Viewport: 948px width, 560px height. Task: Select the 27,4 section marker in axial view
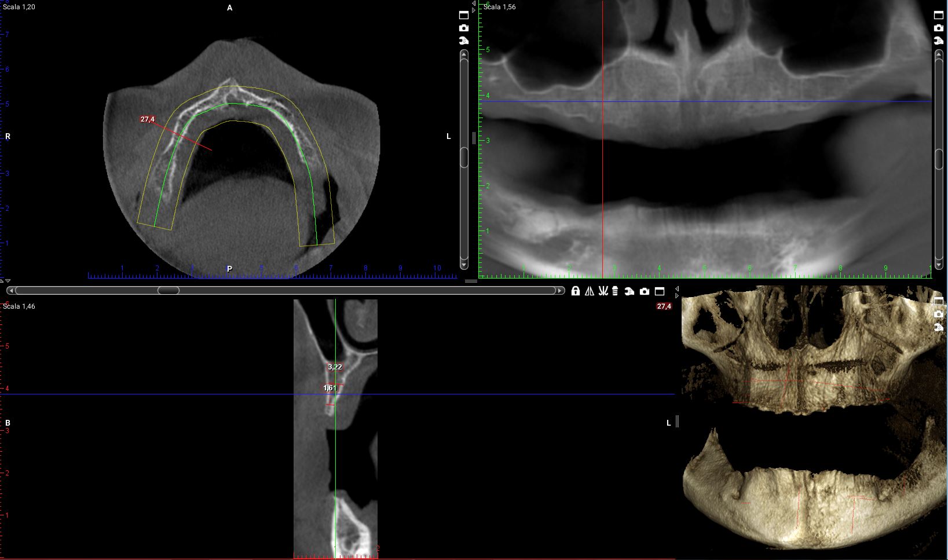[148, 119]
